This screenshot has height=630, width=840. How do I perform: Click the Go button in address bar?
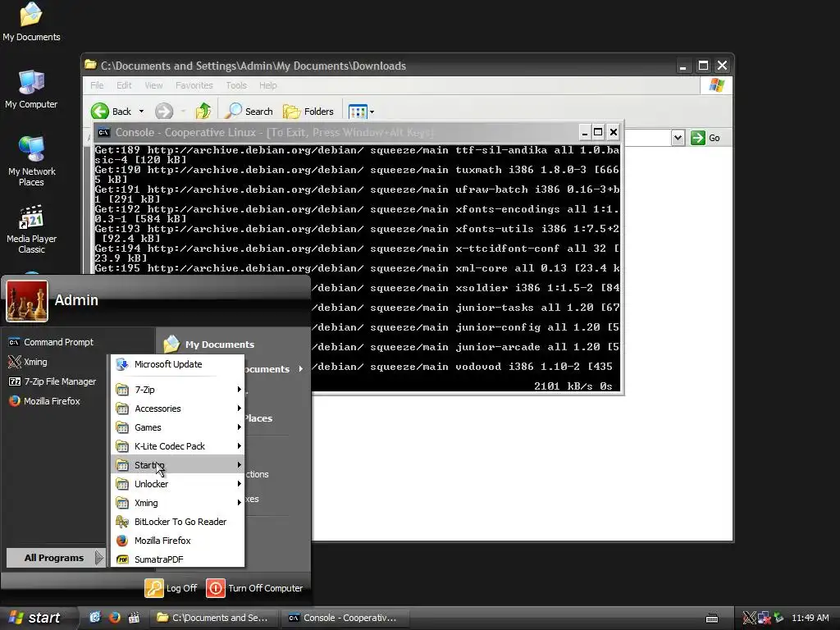[705, 138]
